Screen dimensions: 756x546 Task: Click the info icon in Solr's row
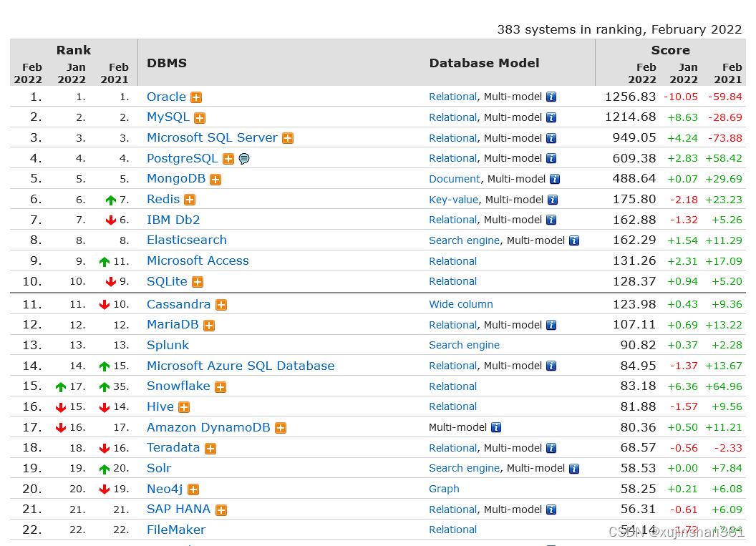(x=573, y=469)
